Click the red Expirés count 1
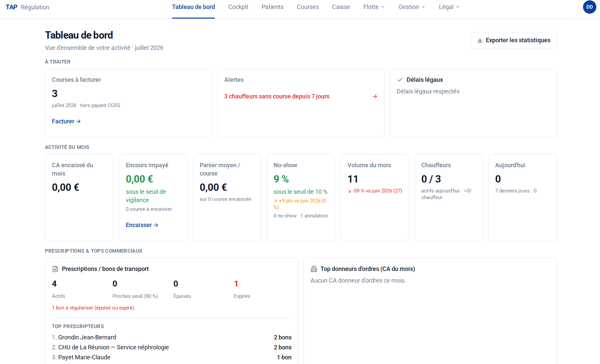This screenshot has width=600, height=364. (236, 284)
